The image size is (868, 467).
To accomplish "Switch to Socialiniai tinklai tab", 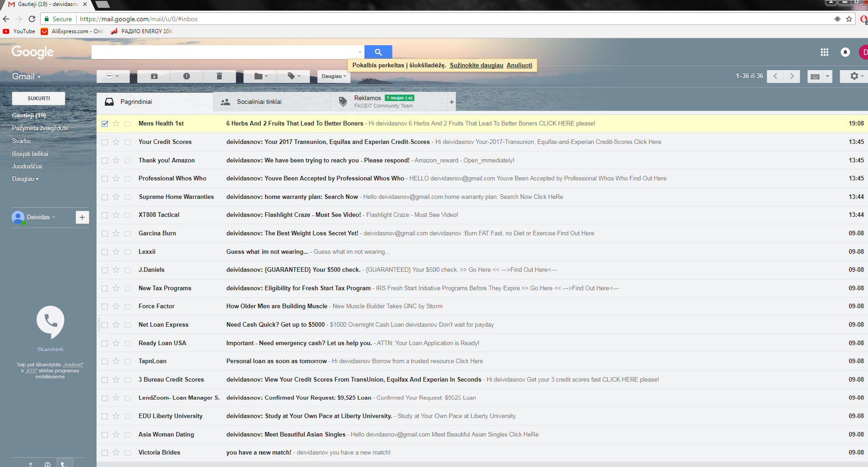I will [x=272, y=102].
